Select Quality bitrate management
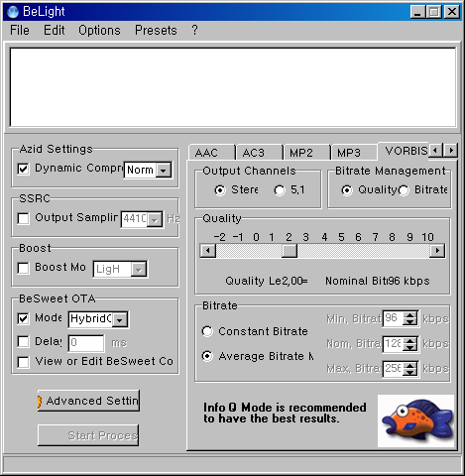This screenshot has width=465, height=476. click(347, 190)
